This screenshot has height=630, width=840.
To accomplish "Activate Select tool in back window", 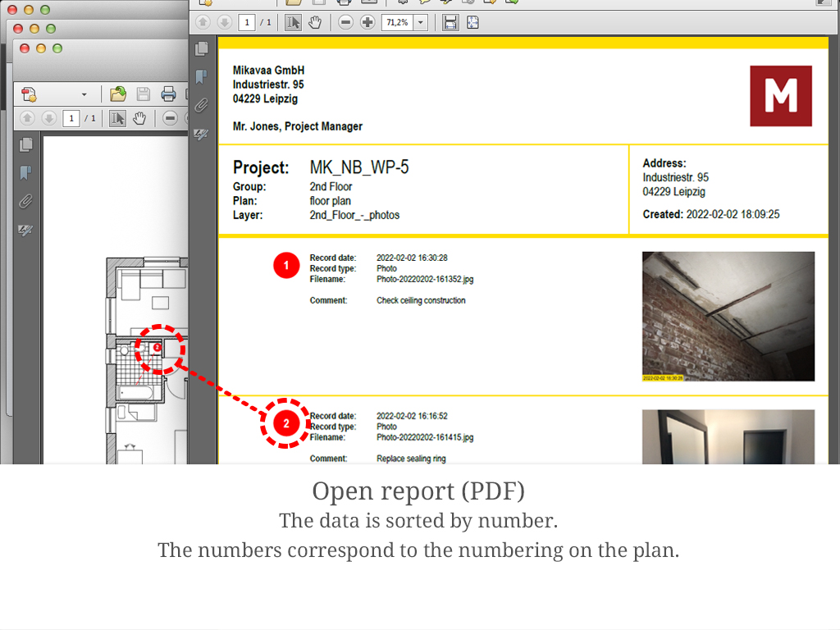I will click(x=117, y=118).
